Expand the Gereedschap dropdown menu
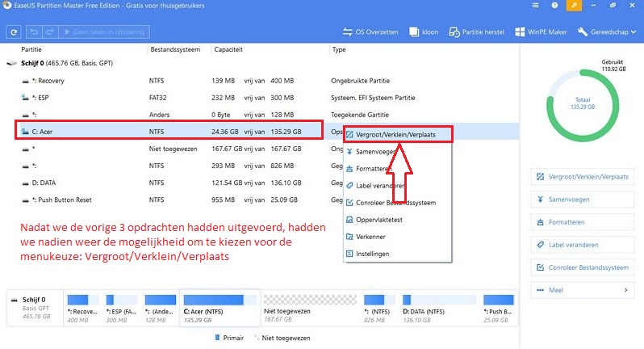Viewport: 644px width, 349px height. tap(607, 32)
